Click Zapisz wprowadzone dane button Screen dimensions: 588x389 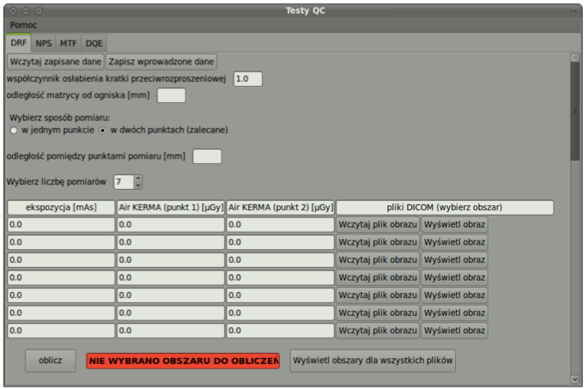tap(161, 62)
